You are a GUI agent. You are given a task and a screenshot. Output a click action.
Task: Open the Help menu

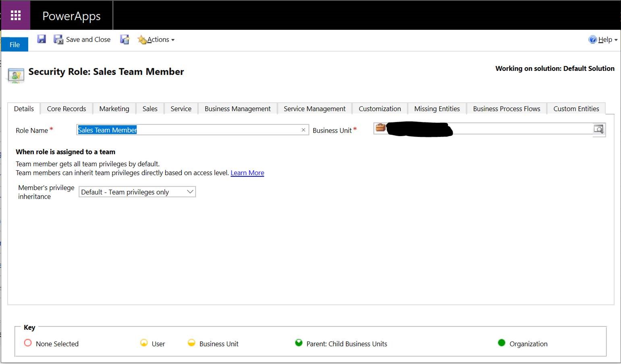[603, 39]
